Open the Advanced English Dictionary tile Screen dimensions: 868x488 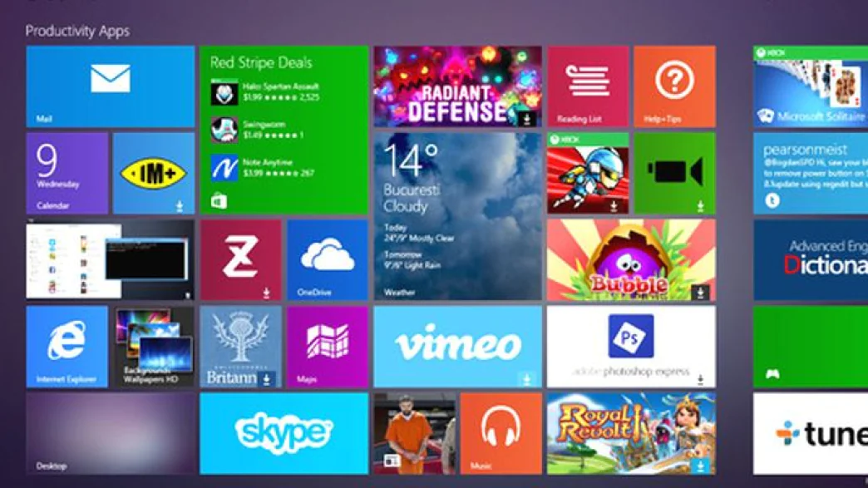[x=811, y=259]
